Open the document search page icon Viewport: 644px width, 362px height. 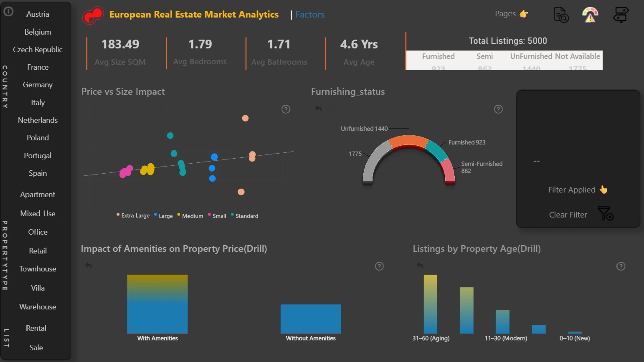tap(561, 15)
